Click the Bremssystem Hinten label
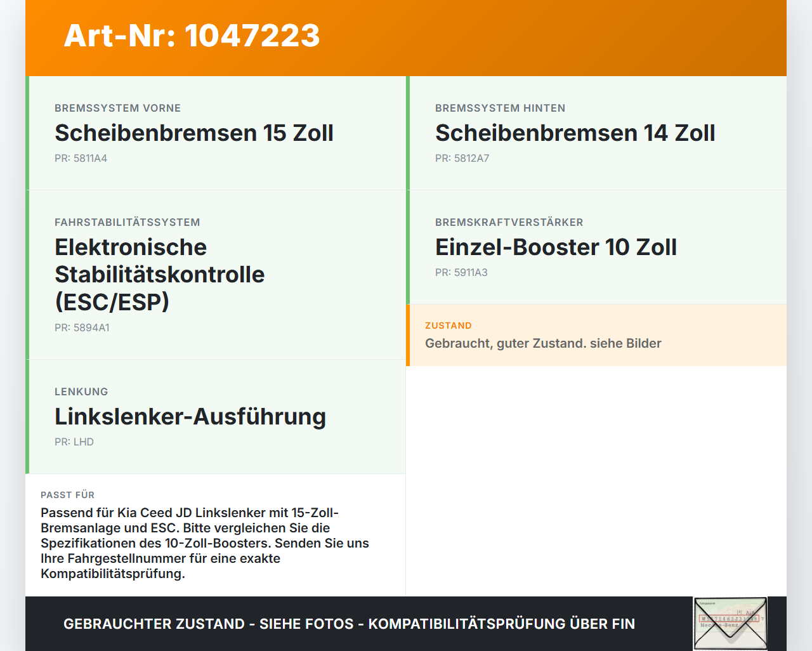 point(500,108)
